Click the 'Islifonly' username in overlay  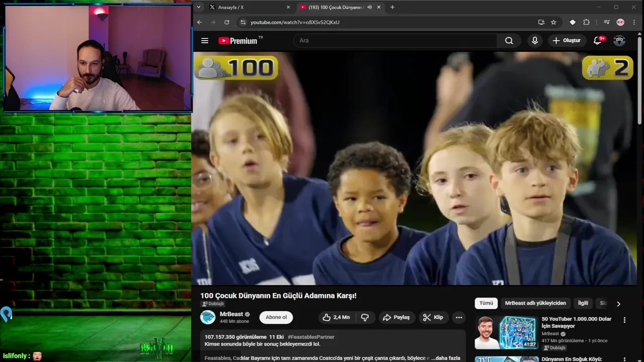[15, 356]
